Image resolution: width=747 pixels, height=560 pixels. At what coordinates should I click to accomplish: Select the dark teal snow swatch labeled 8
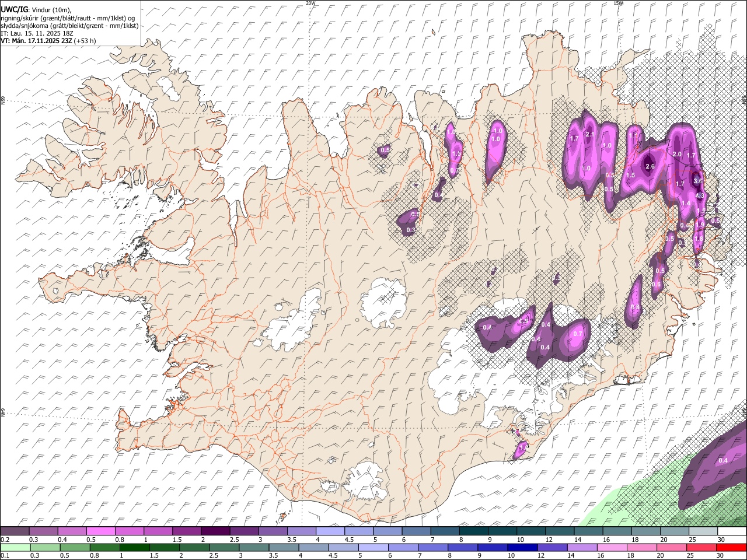(473, 531)
